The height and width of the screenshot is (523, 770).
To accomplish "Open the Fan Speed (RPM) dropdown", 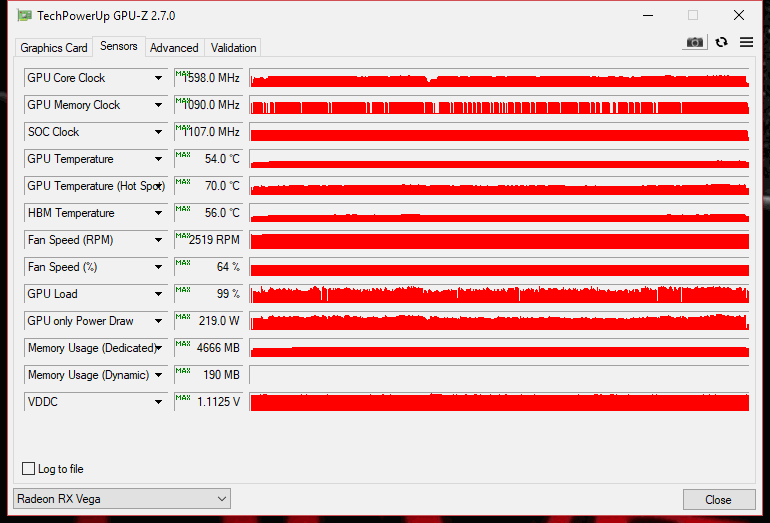I will (158, 240).
